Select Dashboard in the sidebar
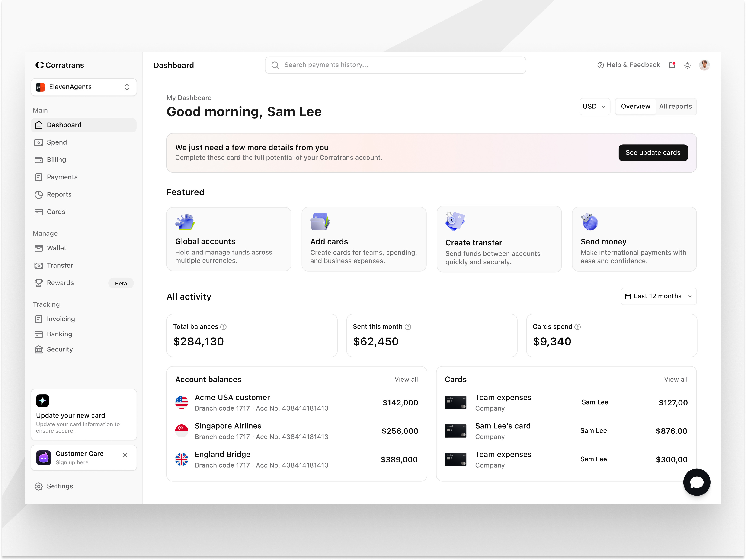This screenshot has height=560, width=746. pyautogui.click(x=84, y=125)
